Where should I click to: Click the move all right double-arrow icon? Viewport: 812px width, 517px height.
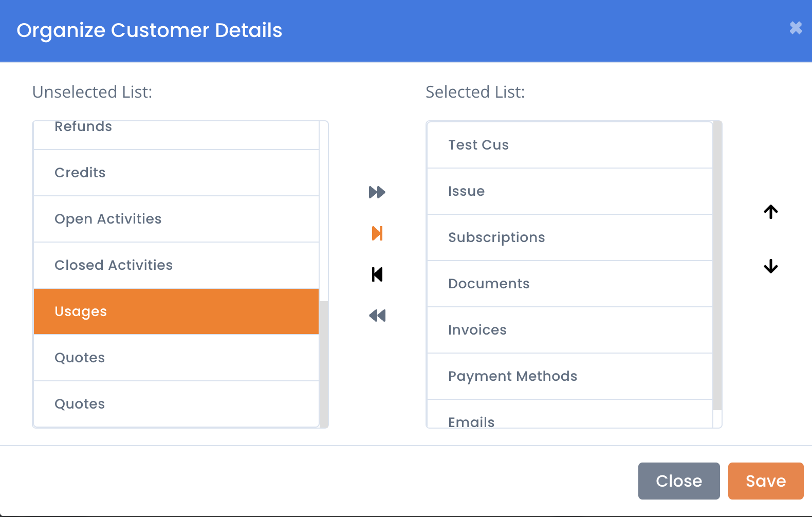[377, 192]
